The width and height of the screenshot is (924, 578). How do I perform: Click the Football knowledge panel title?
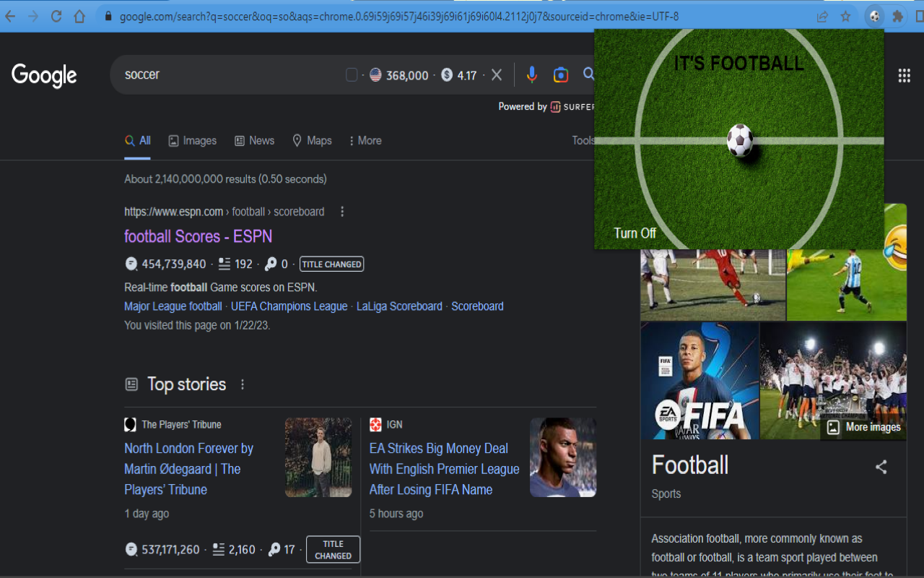pos(690,465)
